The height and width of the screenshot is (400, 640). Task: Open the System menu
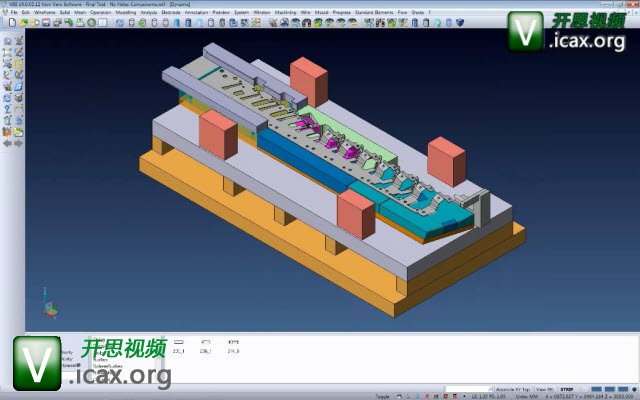coord(241,12)
